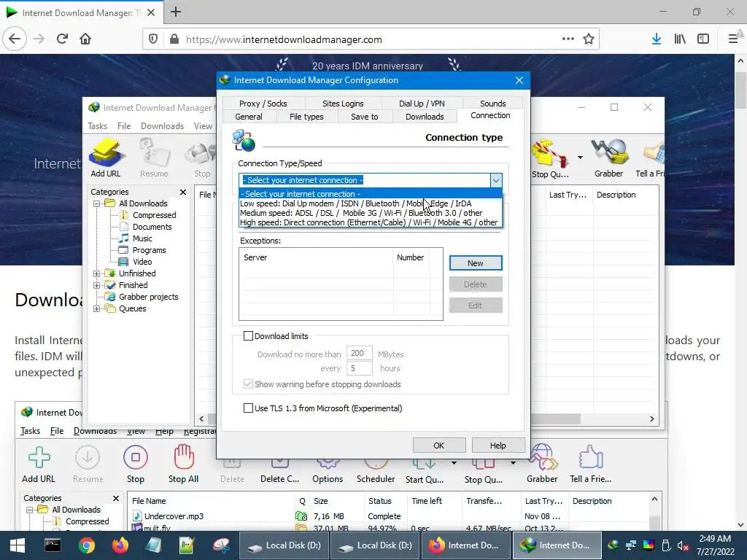Switch to the Sounds tab
The image size is (747, 560).
point(492,104)
